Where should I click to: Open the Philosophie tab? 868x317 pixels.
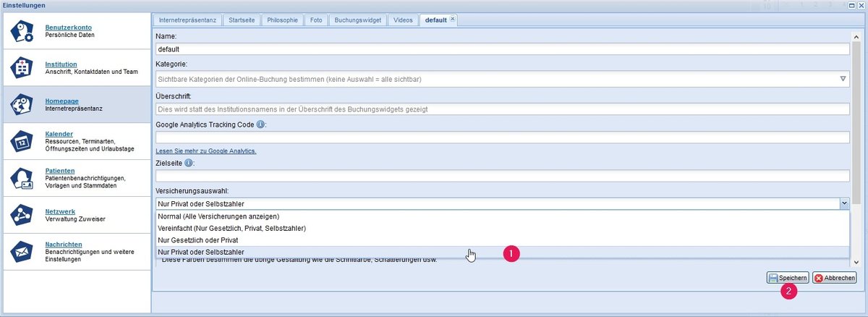(281, 20)
